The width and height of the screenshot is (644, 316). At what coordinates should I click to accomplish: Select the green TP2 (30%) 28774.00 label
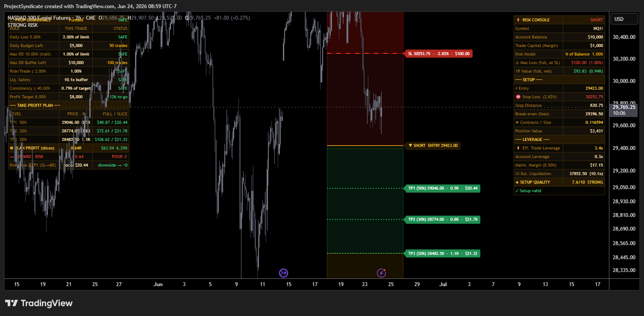442,219
